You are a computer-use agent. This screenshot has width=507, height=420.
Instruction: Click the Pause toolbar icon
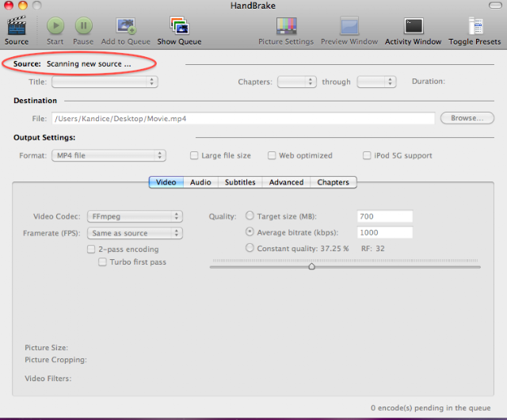84,25
